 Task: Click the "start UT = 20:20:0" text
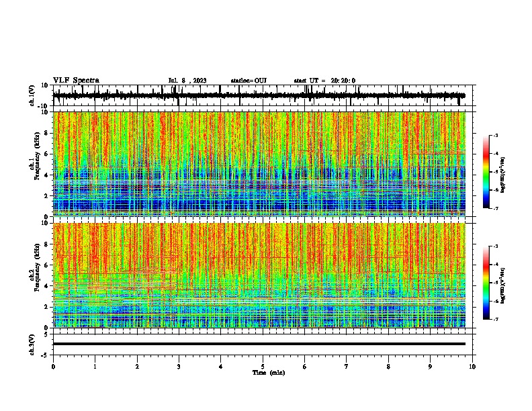pyautogui.click(x=324, y=81)
